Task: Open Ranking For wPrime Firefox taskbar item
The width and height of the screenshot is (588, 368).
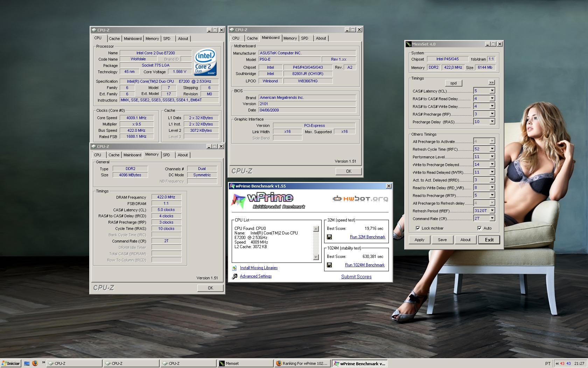Action: [x=302, y=363]
